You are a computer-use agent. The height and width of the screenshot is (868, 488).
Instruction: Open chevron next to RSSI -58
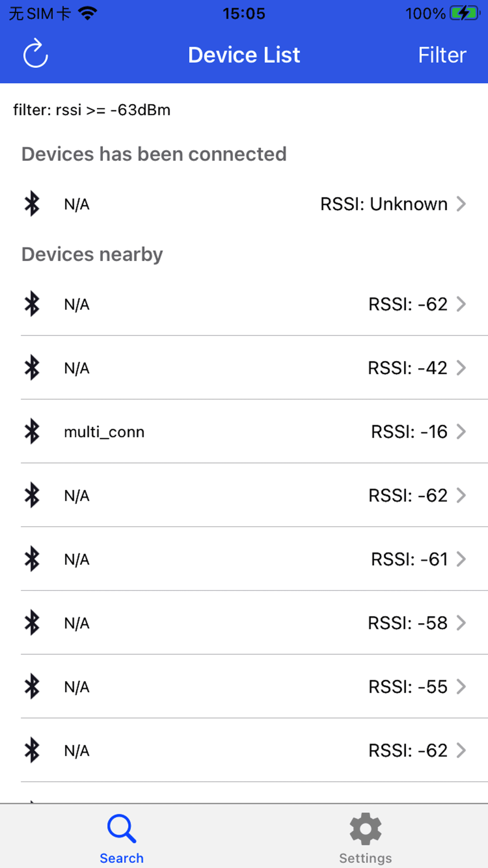click(461, 623)
